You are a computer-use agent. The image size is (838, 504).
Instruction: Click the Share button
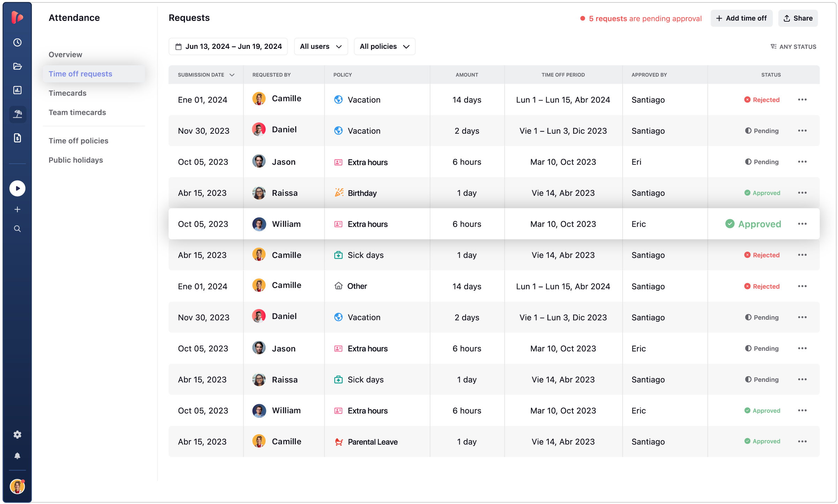tap(798, 18)
